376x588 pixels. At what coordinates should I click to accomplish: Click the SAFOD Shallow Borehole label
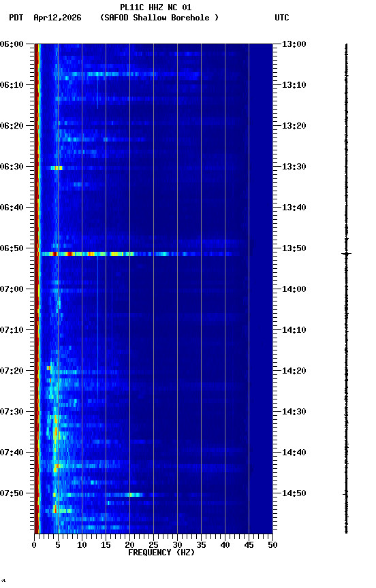coord(159,18)
